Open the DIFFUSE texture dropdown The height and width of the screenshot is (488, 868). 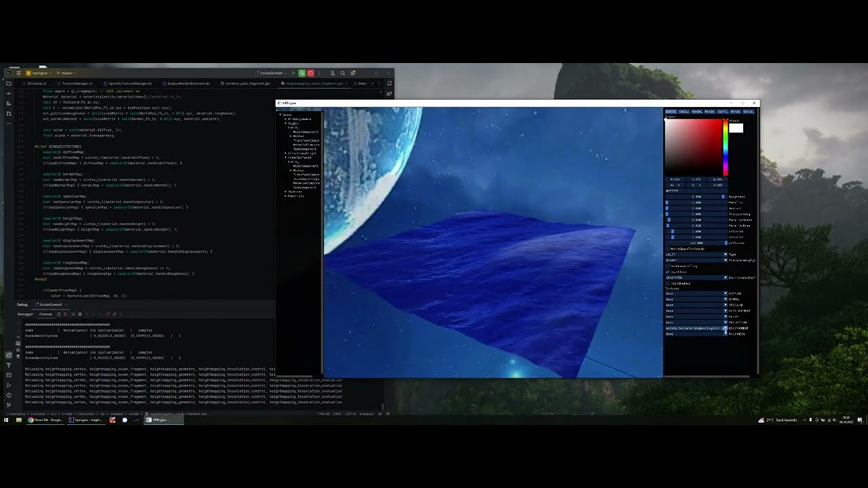pos(696,293)
